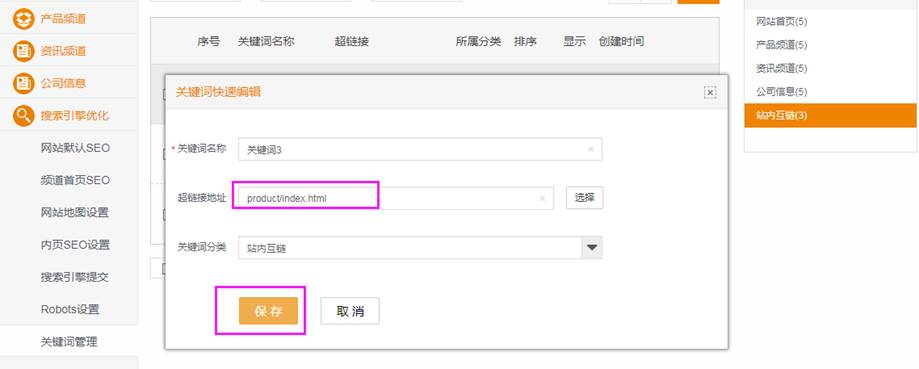This screenshot has width=919, height=369.
Task: Click 超链接 column header
Action: point(352,42)
